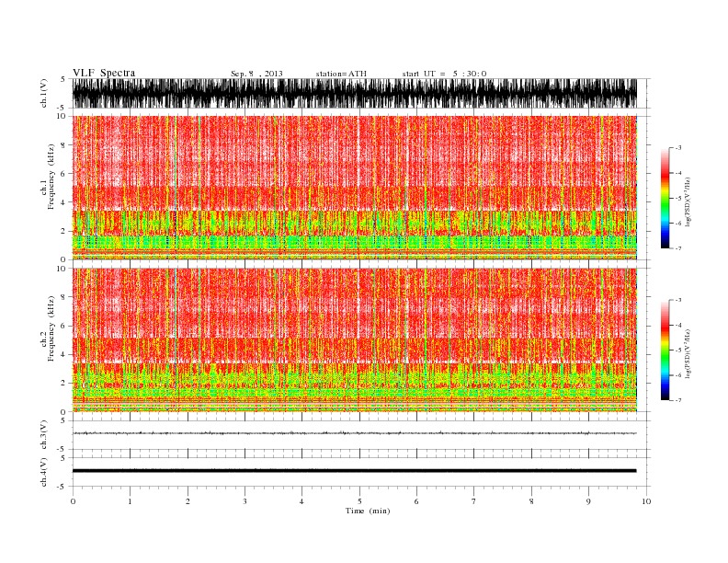Viewport: 728px width, 563px height.
Task: Click the "1" minute tick label
Action: [x=131, y=501]
